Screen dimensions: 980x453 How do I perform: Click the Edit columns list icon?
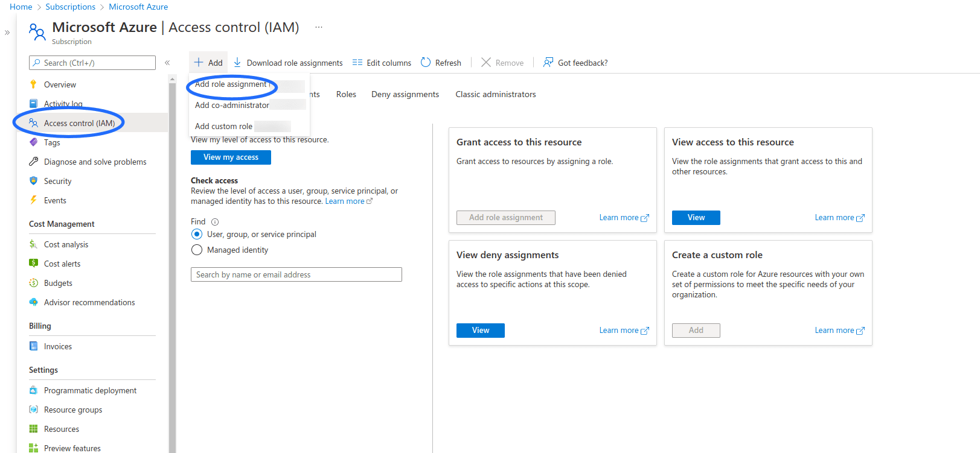[357, 62]
